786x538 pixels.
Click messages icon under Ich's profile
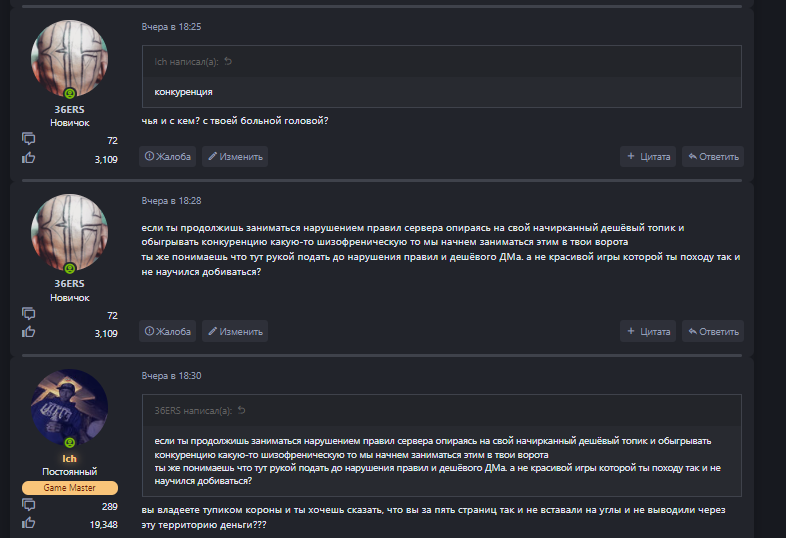click(28, 505)
